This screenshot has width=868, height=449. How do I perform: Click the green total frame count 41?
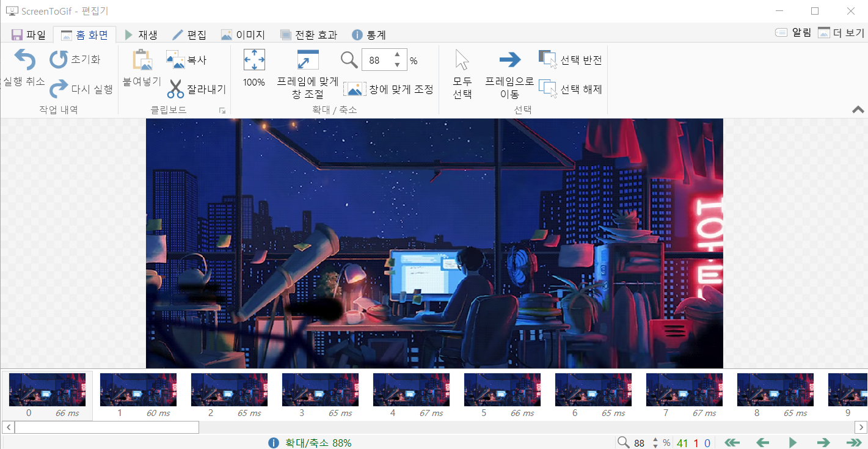point(682,444)
